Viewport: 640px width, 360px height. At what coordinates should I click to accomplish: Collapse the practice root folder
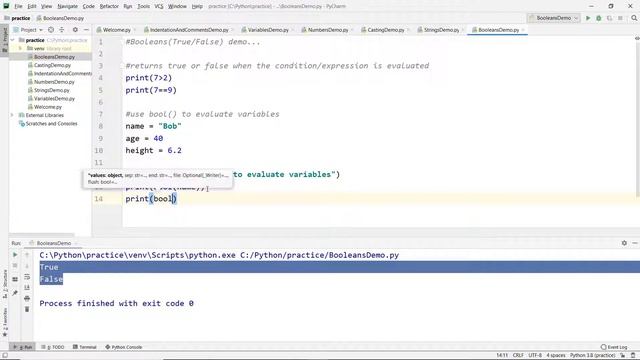coord(13,40)
